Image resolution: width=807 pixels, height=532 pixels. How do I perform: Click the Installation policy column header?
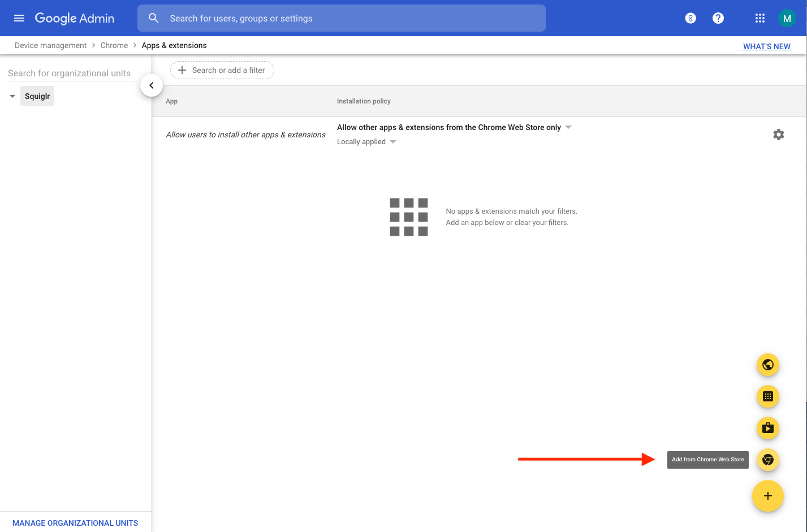(x=364, y=101)
